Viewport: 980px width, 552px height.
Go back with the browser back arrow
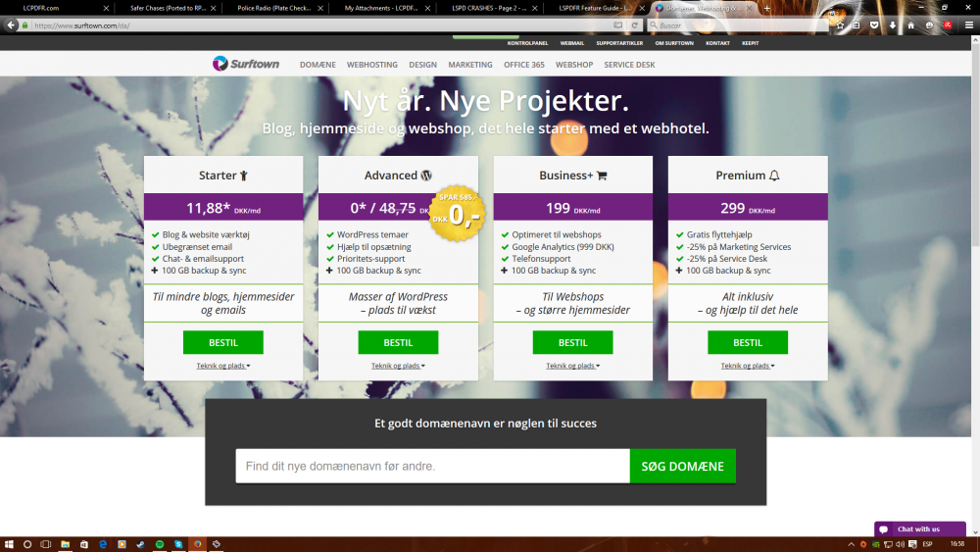click(x=11, y=25)
